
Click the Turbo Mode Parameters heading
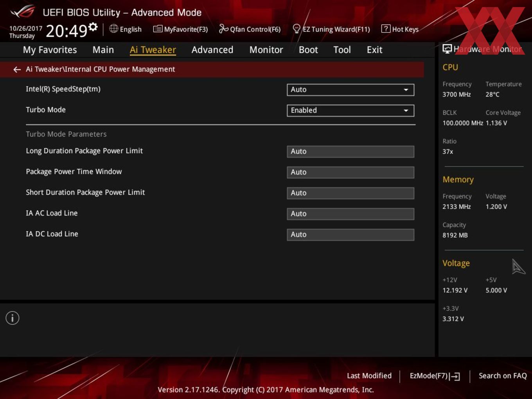pyautogui.click(x=66, y=134)
